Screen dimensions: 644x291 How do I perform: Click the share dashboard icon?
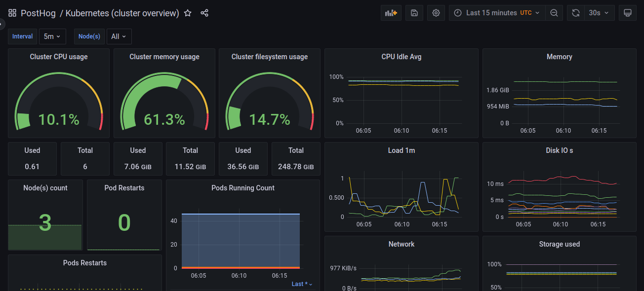[204, 13]
